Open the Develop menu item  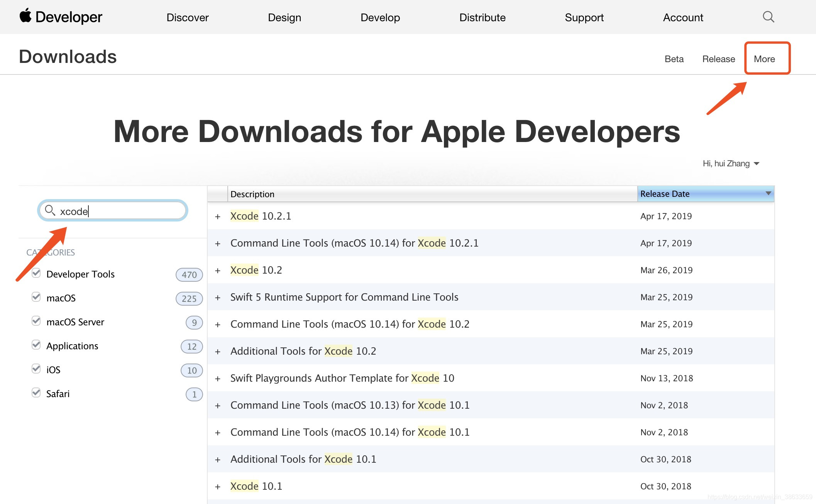point(380,17)
